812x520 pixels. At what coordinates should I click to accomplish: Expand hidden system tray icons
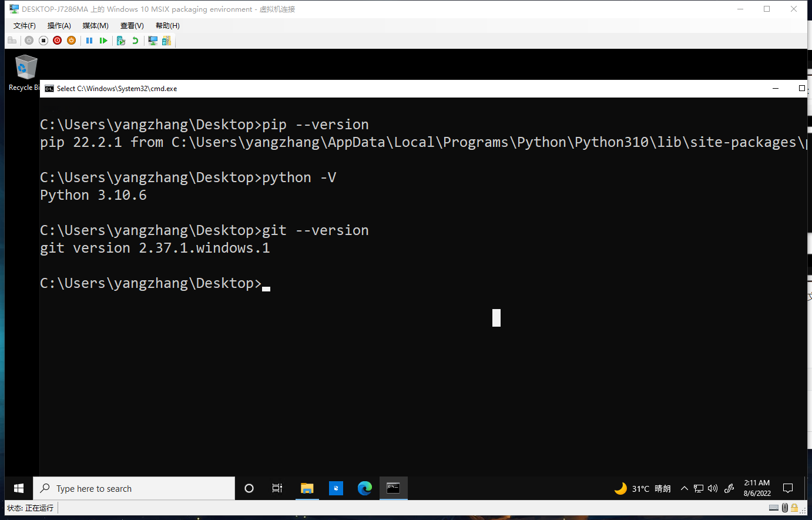click(684, 488)
